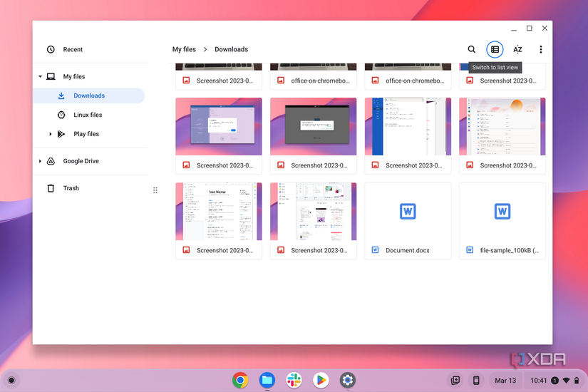Select thumbnail showing Your Name resume

[x=219, y=211]
